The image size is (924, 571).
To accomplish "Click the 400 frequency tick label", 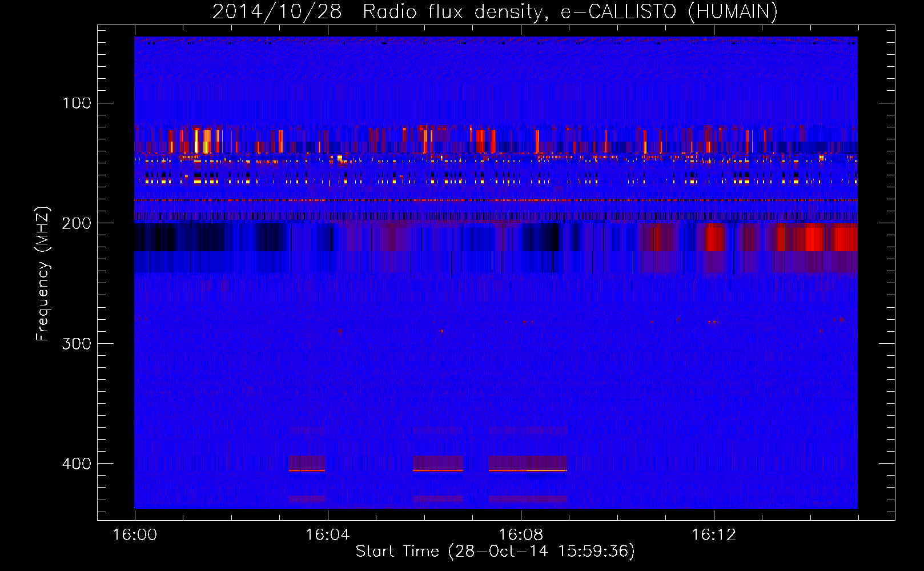I will (x=77, y=464).
